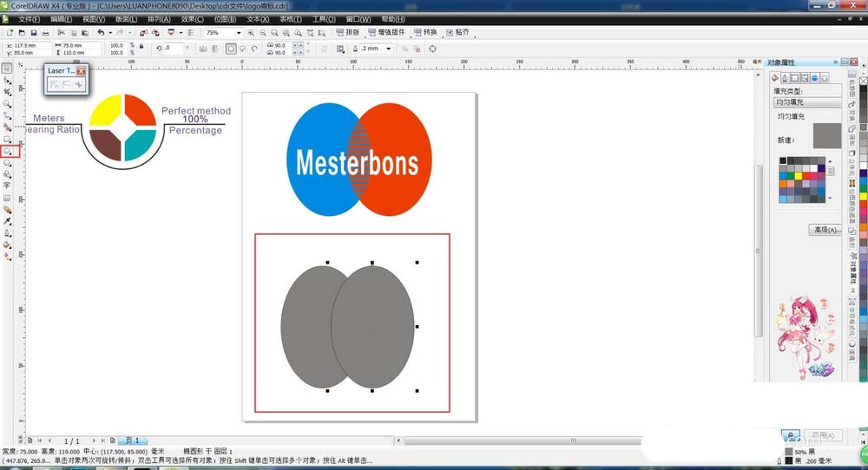Open the 编辑(E) menu
Screen dimensions: 868x470
[61, 19]
